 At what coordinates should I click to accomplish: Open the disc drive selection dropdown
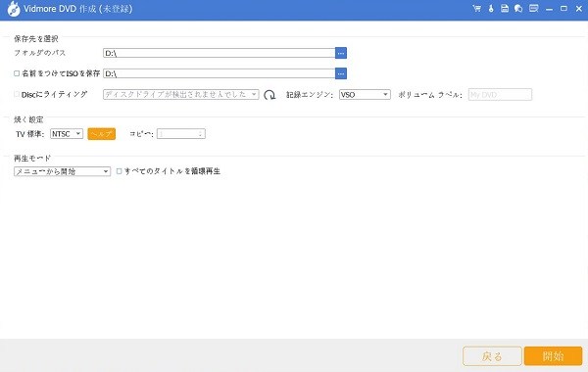[x=180, y=94]
